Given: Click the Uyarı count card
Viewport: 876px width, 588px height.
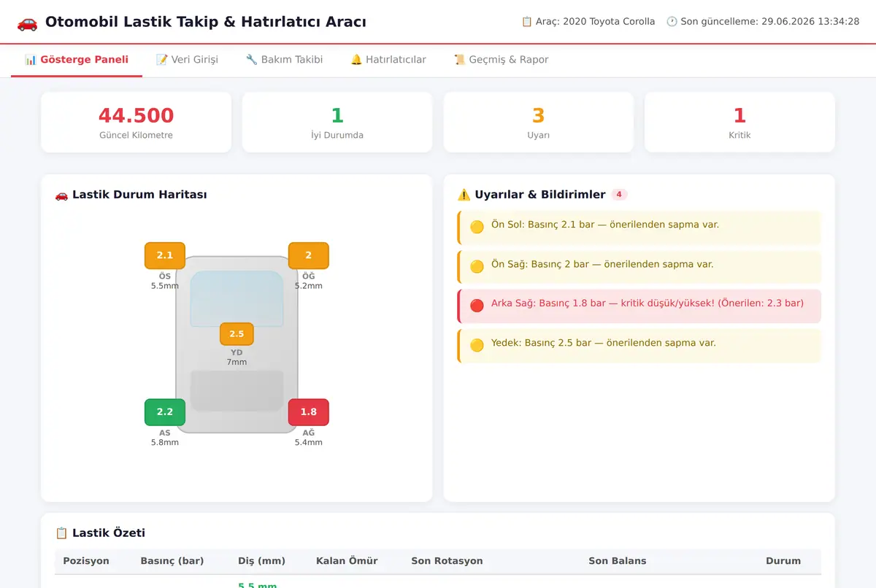Looking at the screenshot, I should (539, 123).
